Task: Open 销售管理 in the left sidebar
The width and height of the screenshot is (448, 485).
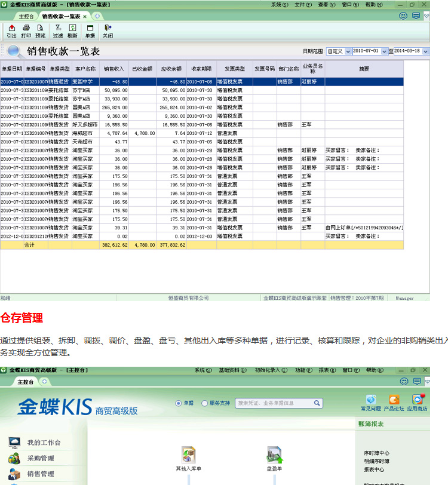Action: 40,474
